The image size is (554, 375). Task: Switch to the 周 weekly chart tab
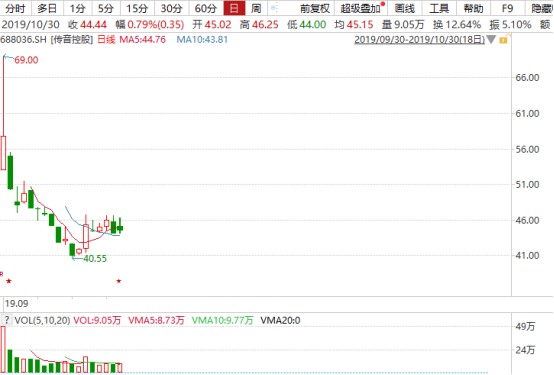coord(256,8)
